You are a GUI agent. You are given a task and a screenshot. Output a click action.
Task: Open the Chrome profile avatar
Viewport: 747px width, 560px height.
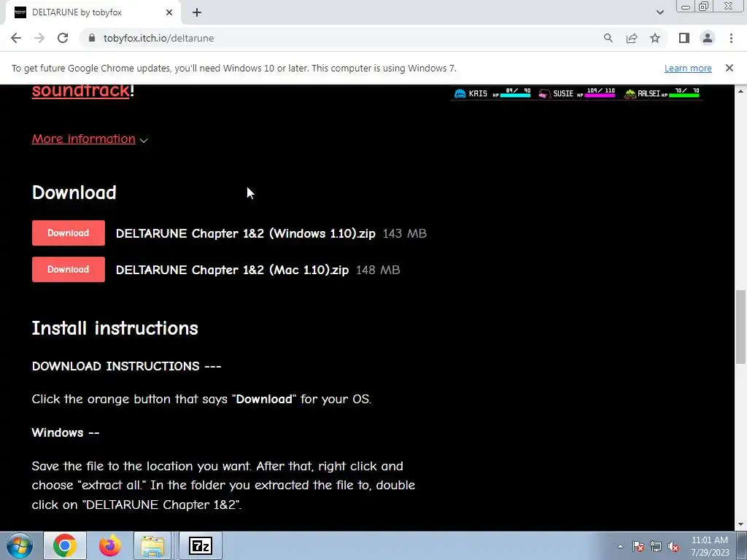point(708,38)
